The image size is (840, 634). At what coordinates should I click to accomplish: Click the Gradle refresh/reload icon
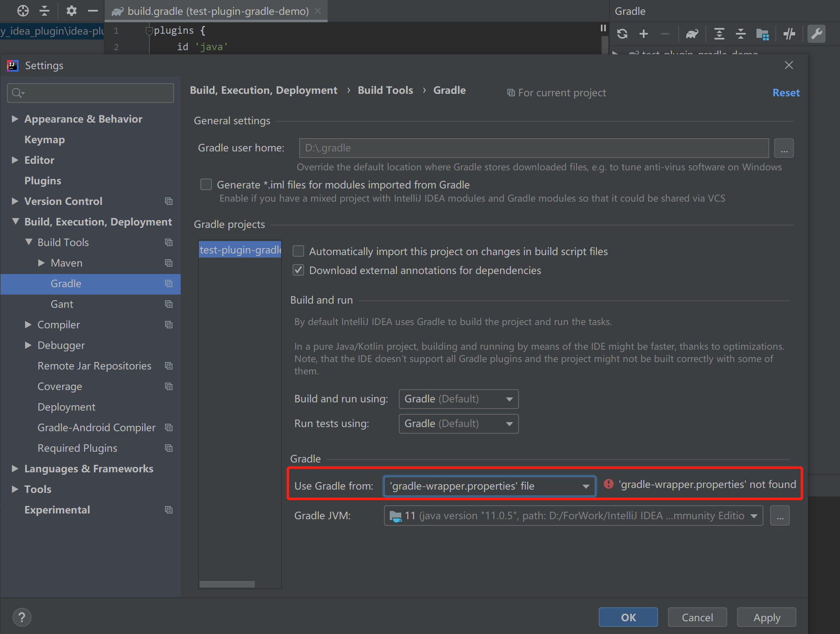point(622,34)
